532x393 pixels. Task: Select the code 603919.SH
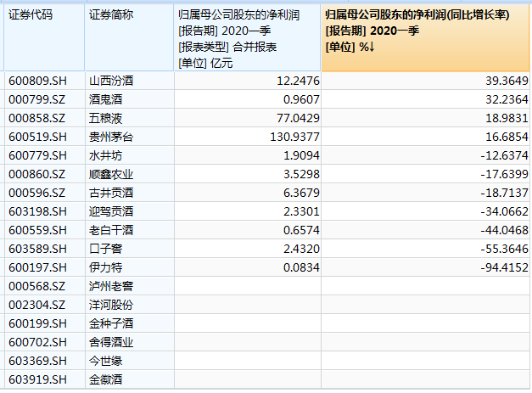point(37,379)
